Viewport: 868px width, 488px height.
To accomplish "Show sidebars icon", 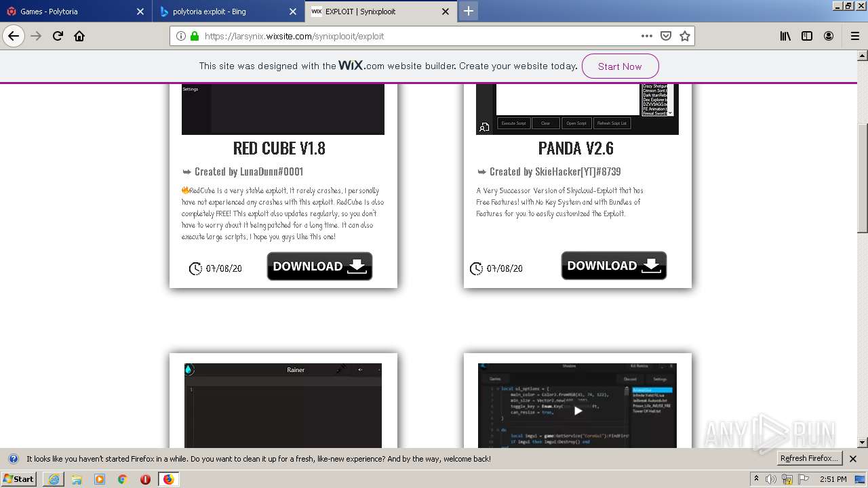I will (x=807, y=36).
